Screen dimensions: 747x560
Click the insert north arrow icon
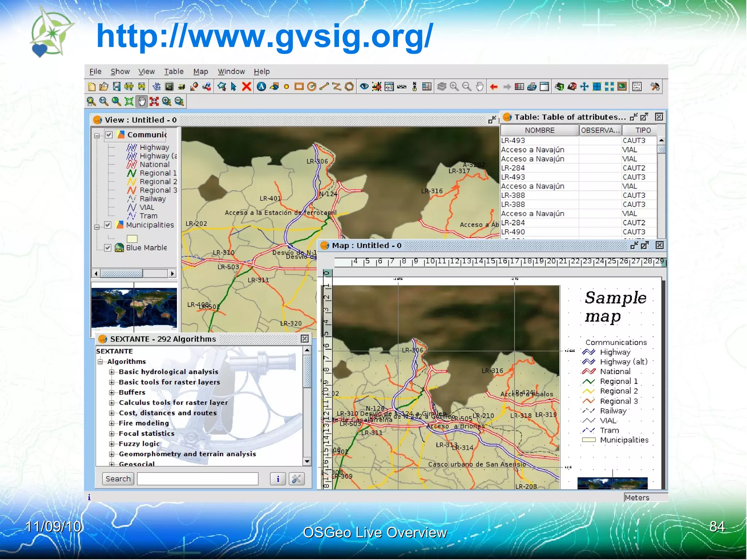point(414,87)
